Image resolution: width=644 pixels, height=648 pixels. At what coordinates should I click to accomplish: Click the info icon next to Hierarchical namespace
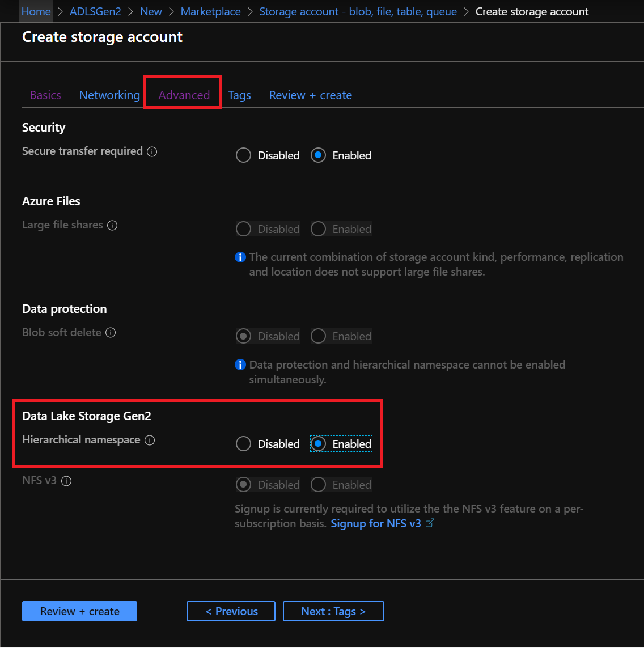pos(149,440)
